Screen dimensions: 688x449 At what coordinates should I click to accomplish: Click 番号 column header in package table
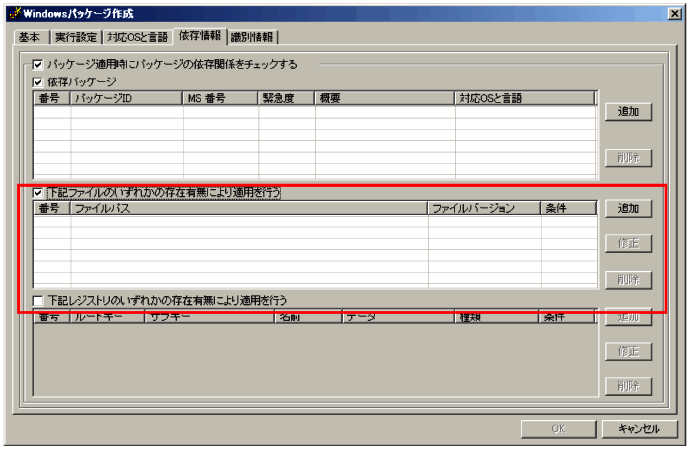click(x=52, y=98)
